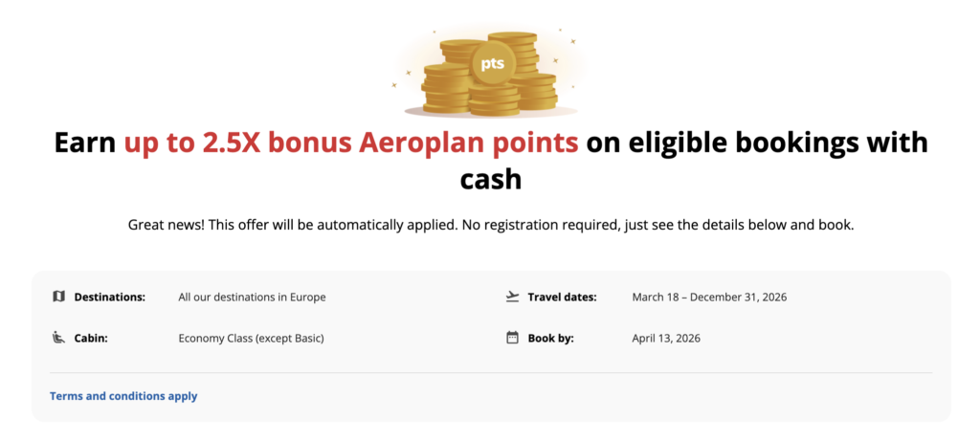980x442 pixels.
Task: Click the "Cabin:" label
Action: point(91,339)
